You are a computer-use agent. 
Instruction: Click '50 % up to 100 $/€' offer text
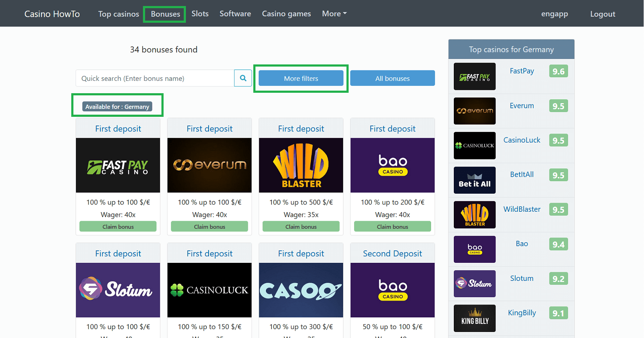point(392,327)
